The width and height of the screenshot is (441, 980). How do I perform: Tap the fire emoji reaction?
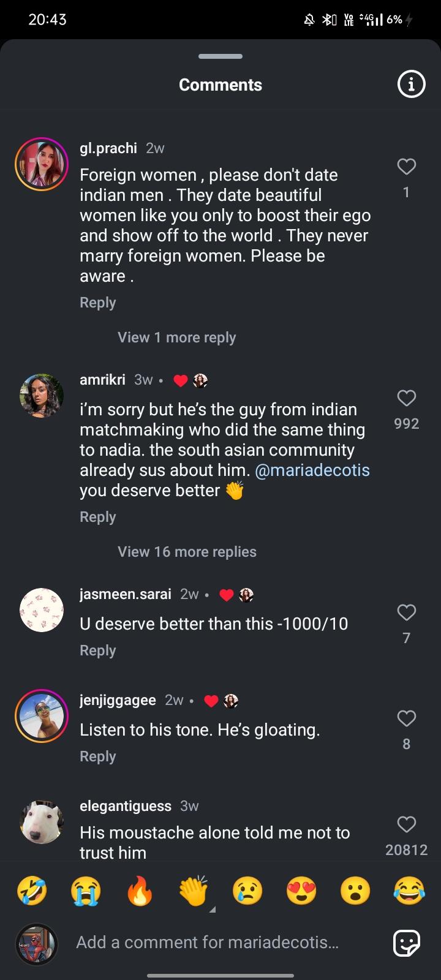140,891
